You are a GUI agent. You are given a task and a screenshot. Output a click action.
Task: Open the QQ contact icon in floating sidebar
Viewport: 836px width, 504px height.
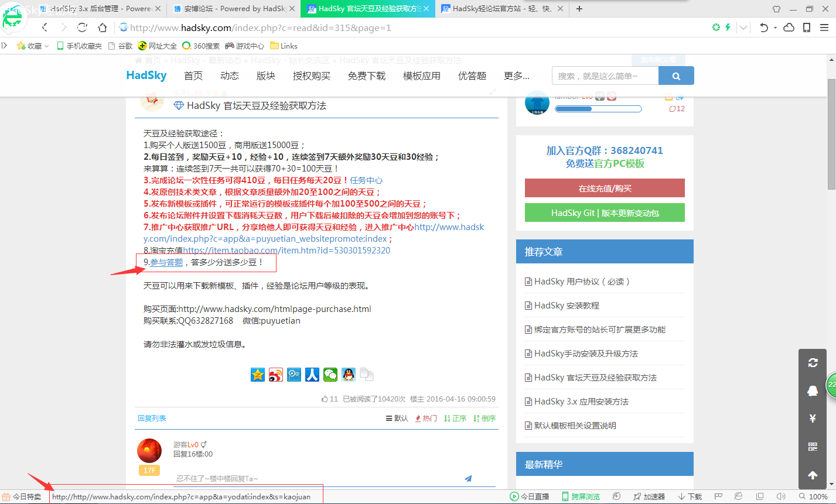[x=813, y=391]
